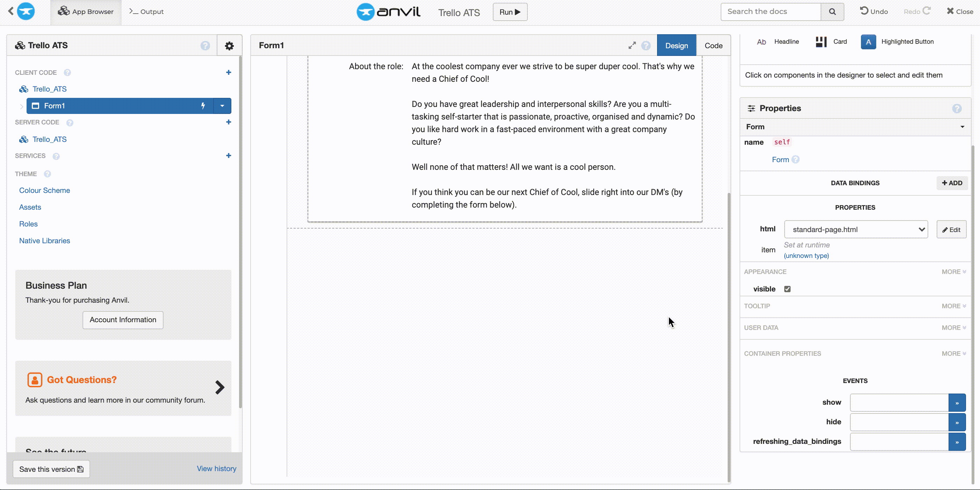Click the Form1 lightning bolt icon
980x490 pixels.
[202, 106]
